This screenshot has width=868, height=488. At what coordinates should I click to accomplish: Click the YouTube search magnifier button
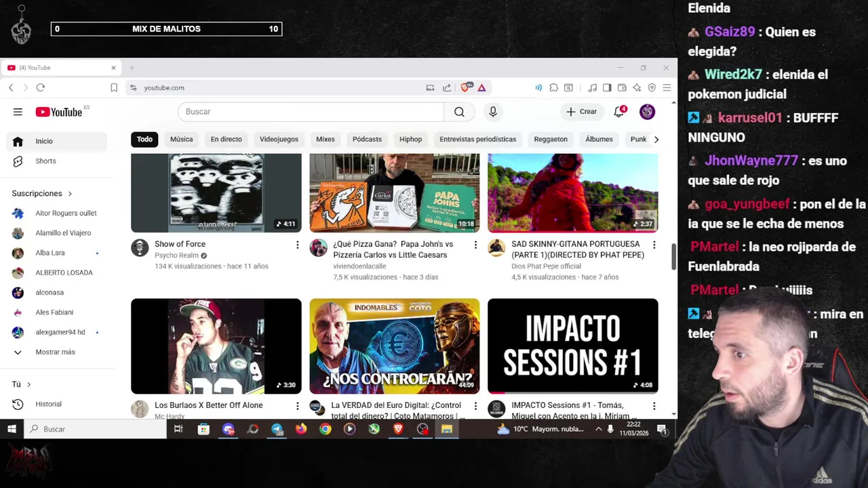click(x=459, y=112)
